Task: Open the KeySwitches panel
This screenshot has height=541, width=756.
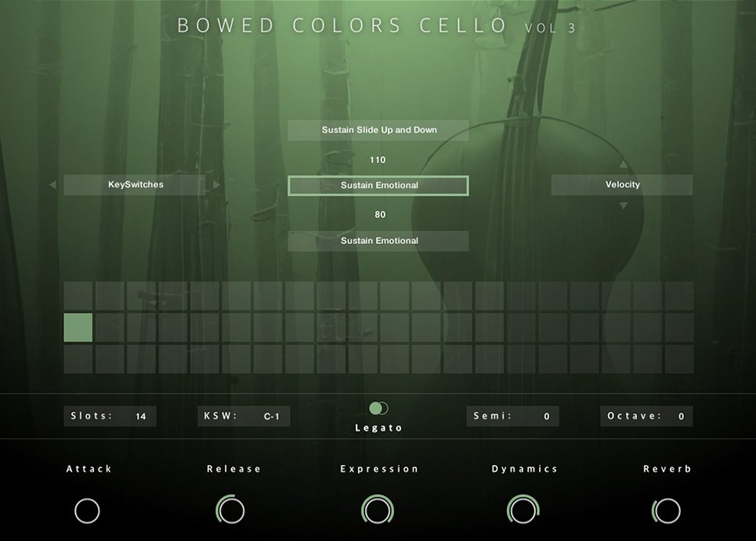Action: 136,184
